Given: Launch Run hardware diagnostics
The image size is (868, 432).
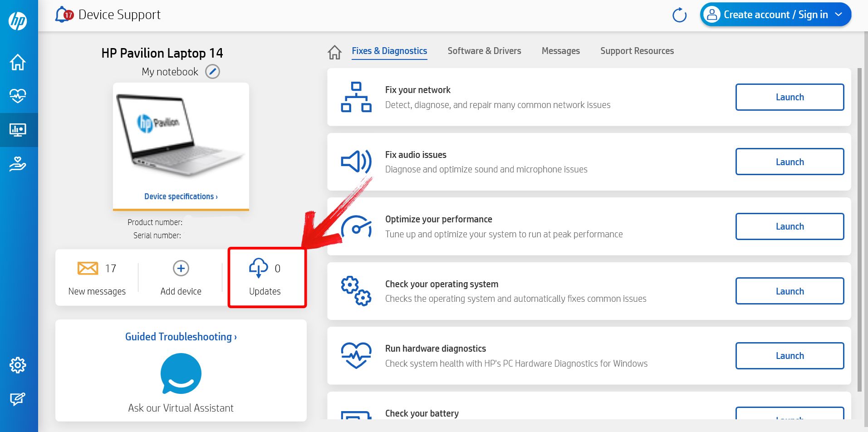Looking at the screenshot, I should pos(790,356).
